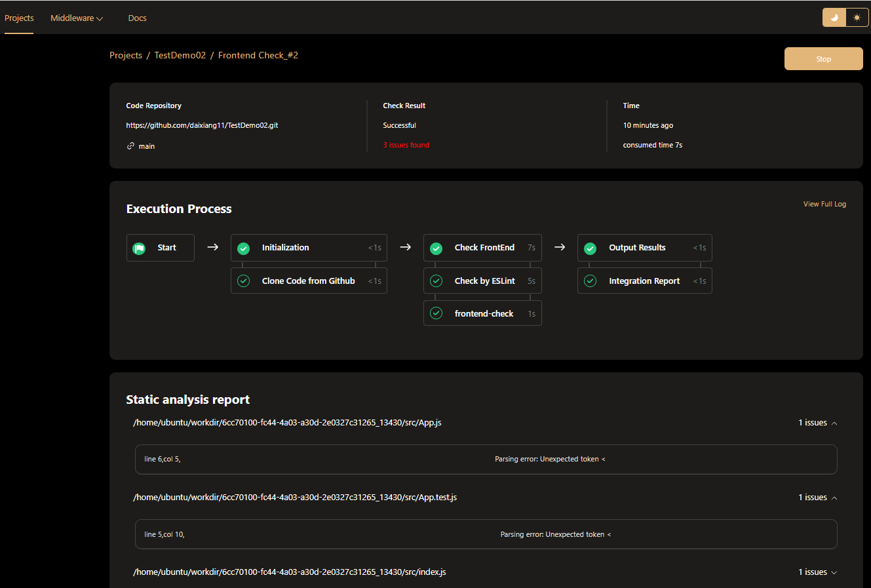Click the green flag Start icon

[x=139, y=248]
